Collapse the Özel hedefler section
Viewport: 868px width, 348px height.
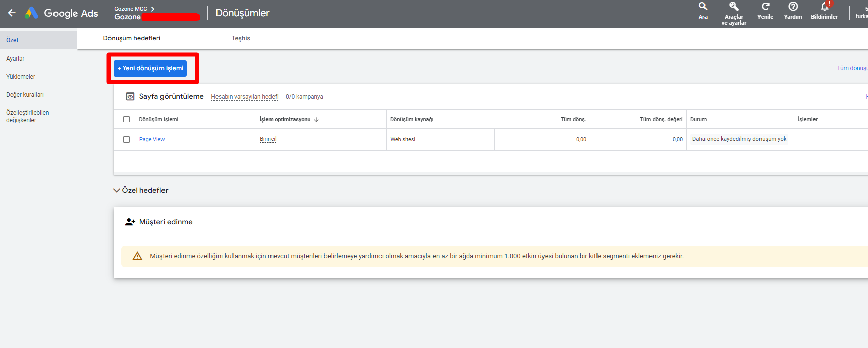coord(117,190)
